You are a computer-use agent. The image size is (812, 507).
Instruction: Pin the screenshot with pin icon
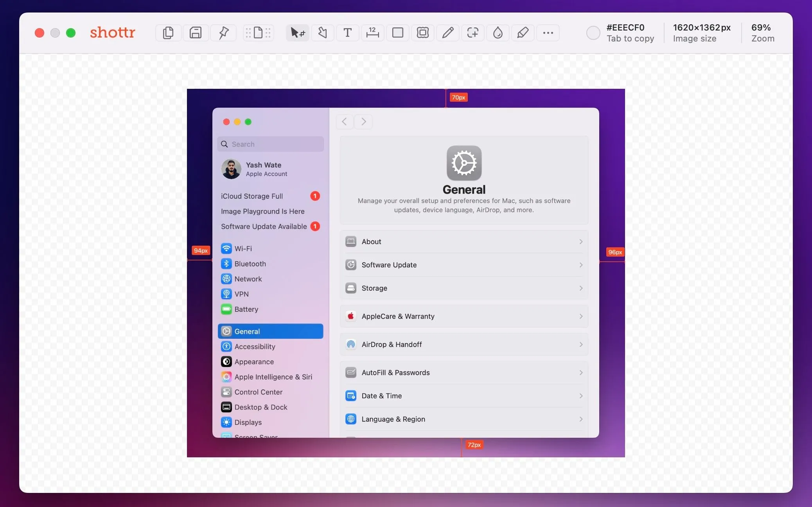click(223, 33)
